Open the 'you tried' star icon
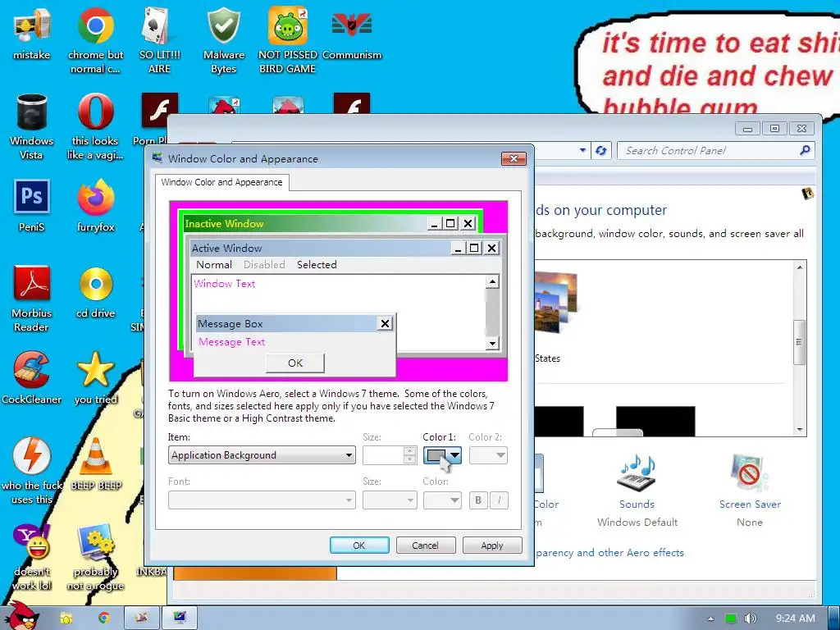Viewport: 840px width, 630px height. 95,378
